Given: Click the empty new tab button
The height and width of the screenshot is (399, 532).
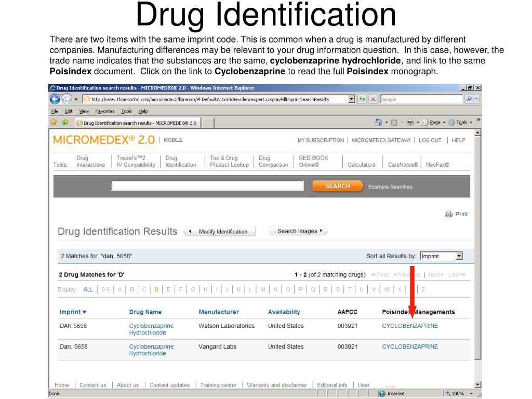Looking at the screenshot, I should 208,123.
